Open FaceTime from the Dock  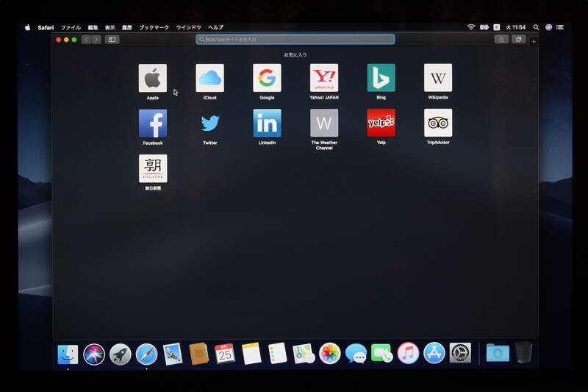381,353
